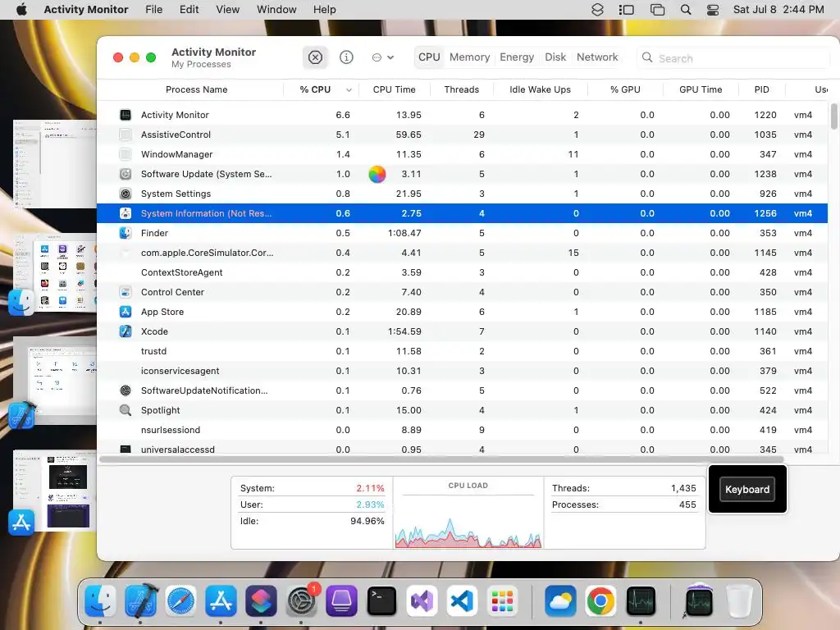Toggle % CPU column sort order arrow
Image resolution: width=840 pixels, height=630 pixels.
[x=349, y=90]
